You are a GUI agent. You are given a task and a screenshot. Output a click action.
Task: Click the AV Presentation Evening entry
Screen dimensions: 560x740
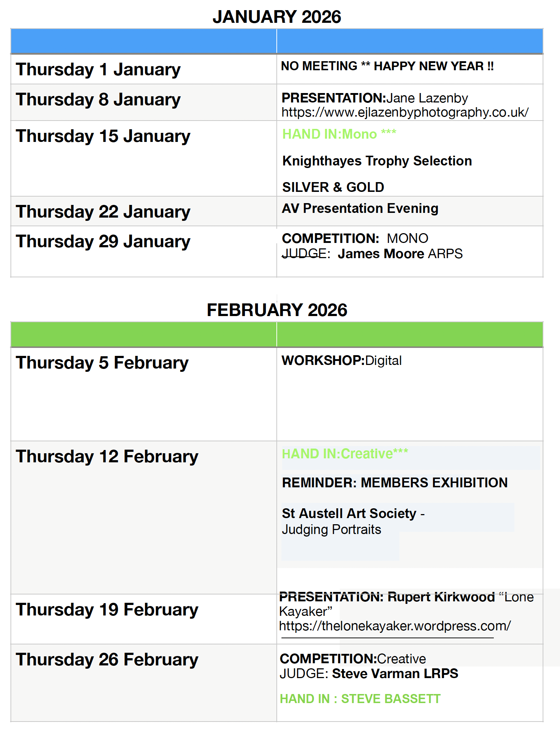(360, 209)
